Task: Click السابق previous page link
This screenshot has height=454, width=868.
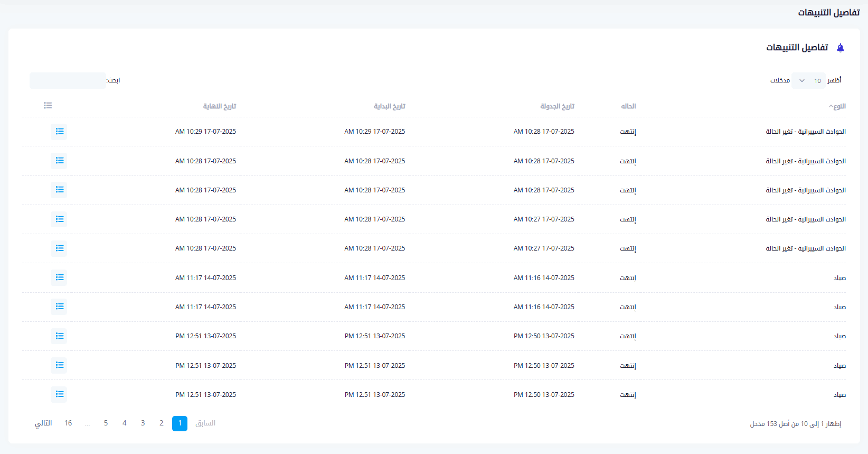Action: [205, 423]
